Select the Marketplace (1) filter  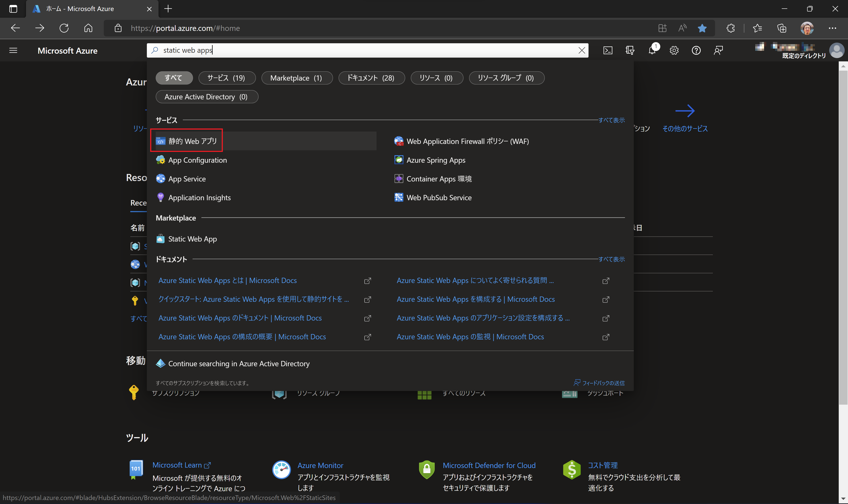pos(297,78)
